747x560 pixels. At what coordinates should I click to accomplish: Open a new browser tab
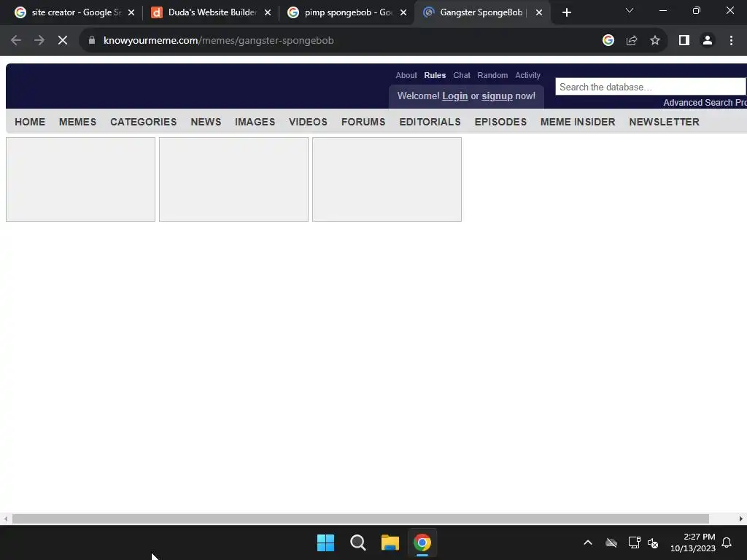(x=566, y=13)
